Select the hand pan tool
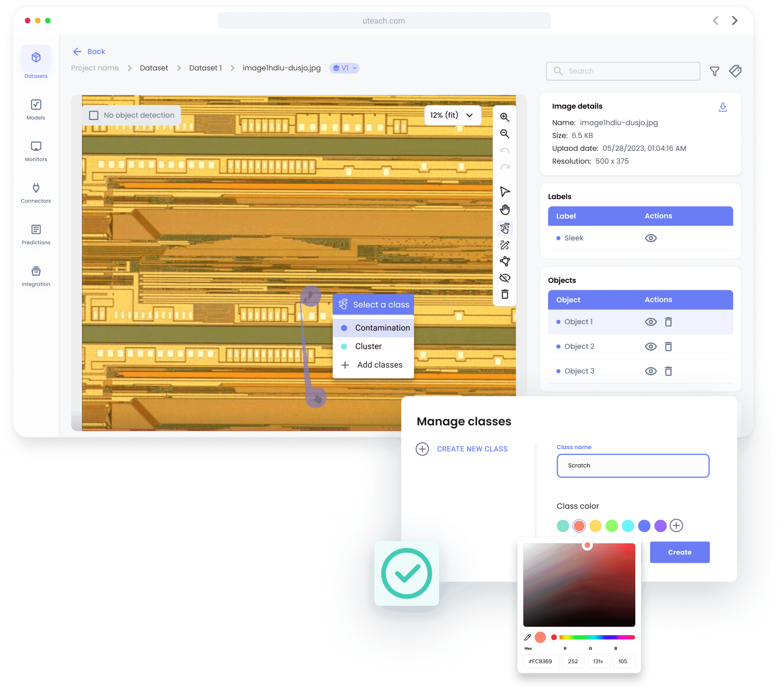Viewport: 784px width, 690px height. 505,210
